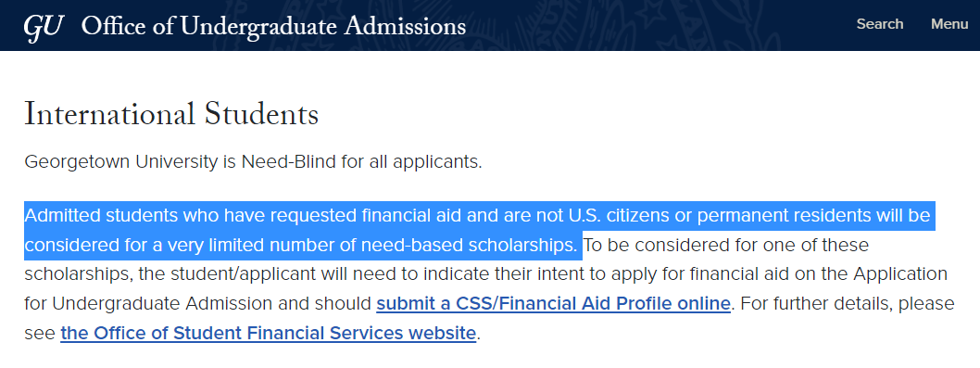The width and height of the screenshot is (980, 368).
Task: Click the words Georgetown University in the intro line
Action: [x=120, y=162]
